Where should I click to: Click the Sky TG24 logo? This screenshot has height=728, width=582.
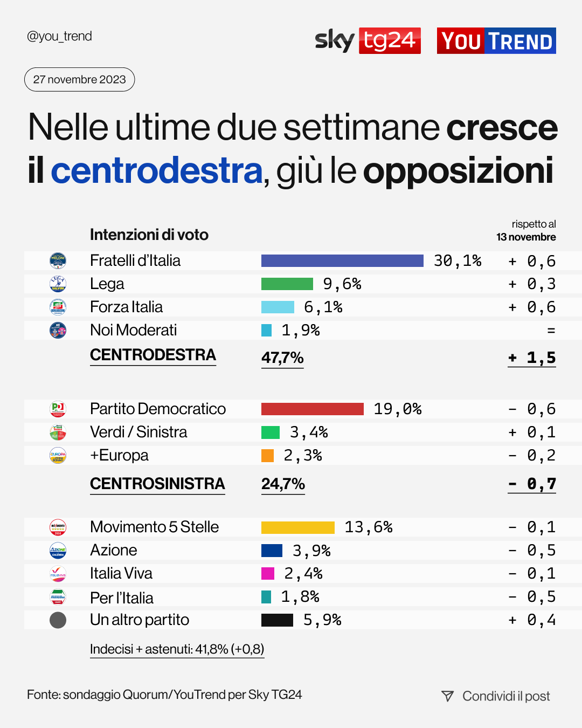click(368, 40)
